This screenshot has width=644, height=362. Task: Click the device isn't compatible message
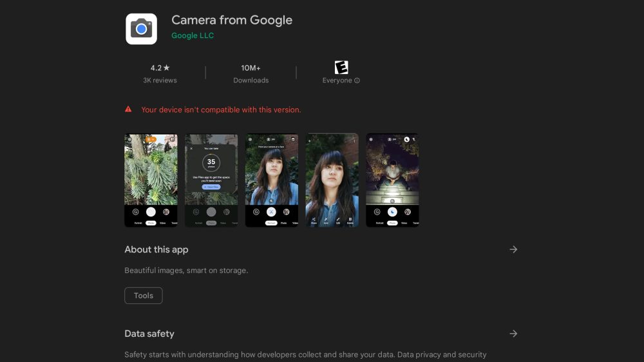tap(221, 110)
